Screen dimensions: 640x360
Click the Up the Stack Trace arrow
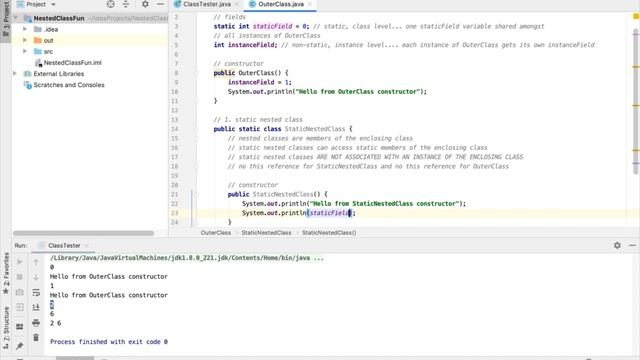36,262
